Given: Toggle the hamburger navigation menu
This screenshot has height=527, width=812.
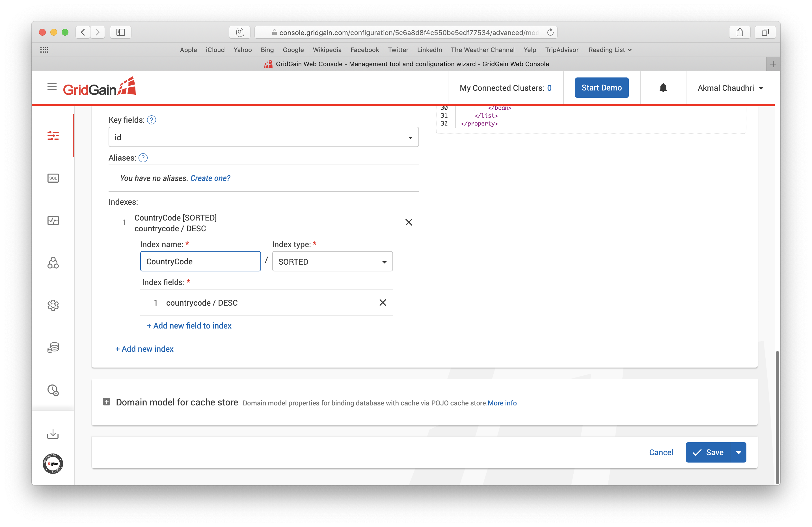Looking at the screenshot, I should pyautogui.click(x=52, y=87).
